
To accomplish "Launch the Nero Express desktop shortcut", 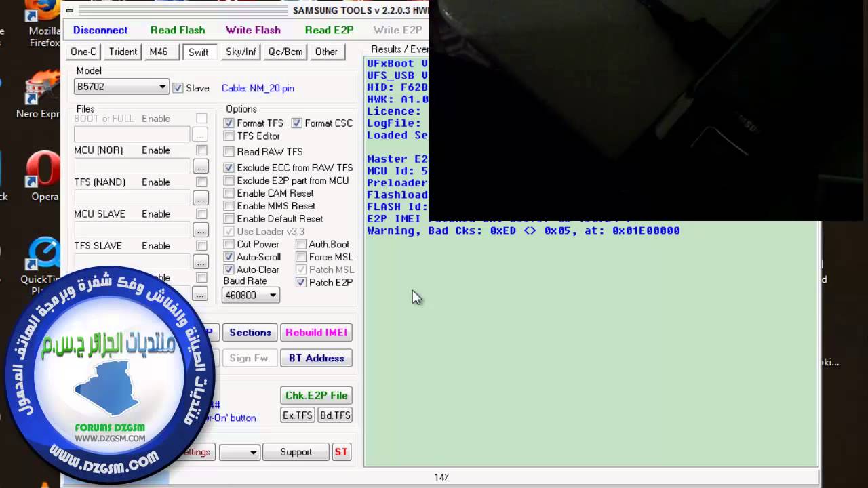I will [39, 95].
